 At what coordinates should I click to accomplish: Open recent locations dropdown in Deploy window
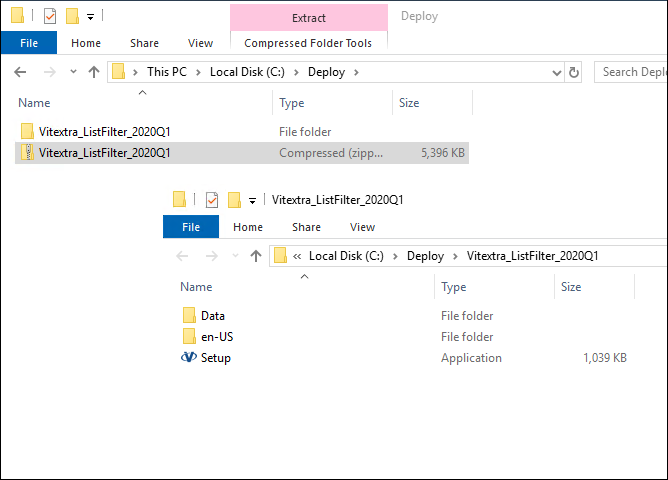tap(73, 72)
